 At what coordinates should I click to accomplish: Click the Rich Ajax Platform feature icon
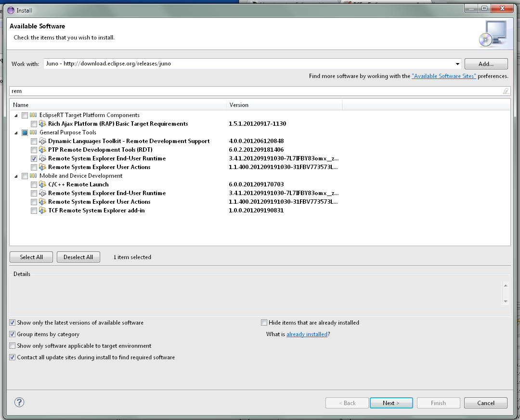(x=42, y=124)
